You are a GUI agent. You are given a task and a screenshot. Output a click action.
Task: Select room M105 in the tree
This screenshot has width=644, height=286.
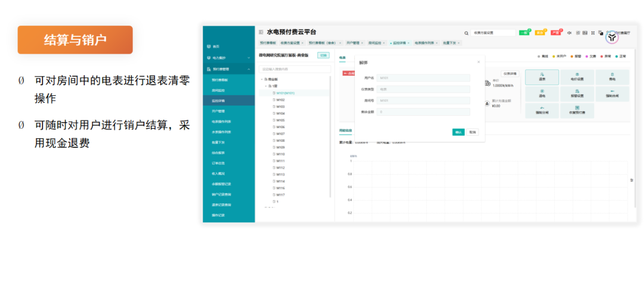tap(280, 120)
